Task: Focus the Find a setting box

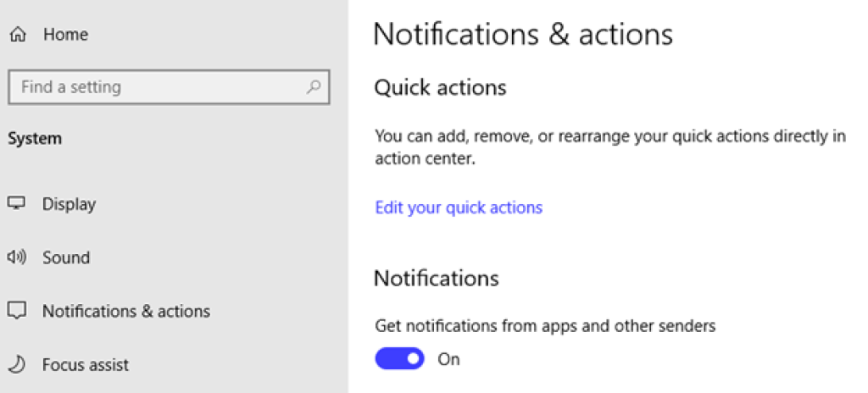Action: click(x=170, y=87)
